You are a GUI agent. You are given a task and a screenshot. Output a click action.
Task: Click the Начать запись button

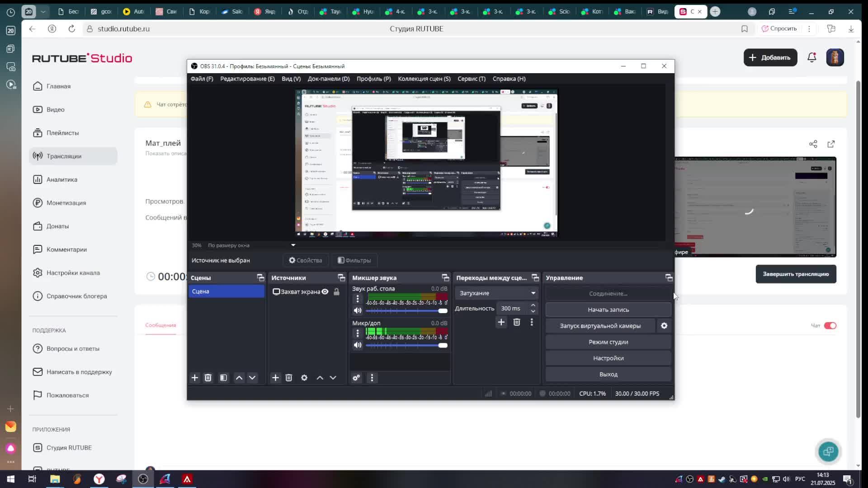(608, 310)
